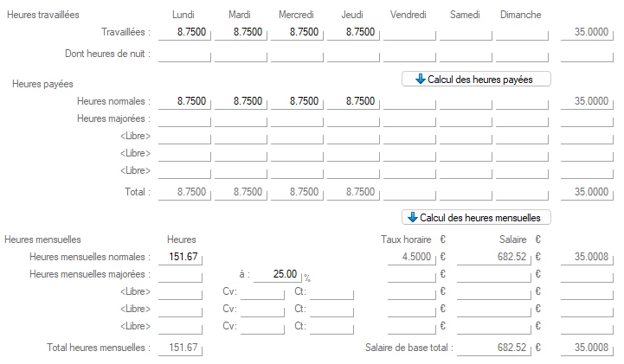Click the Mardi Heures normales field
624x364 pixels.
click(240, 101)
